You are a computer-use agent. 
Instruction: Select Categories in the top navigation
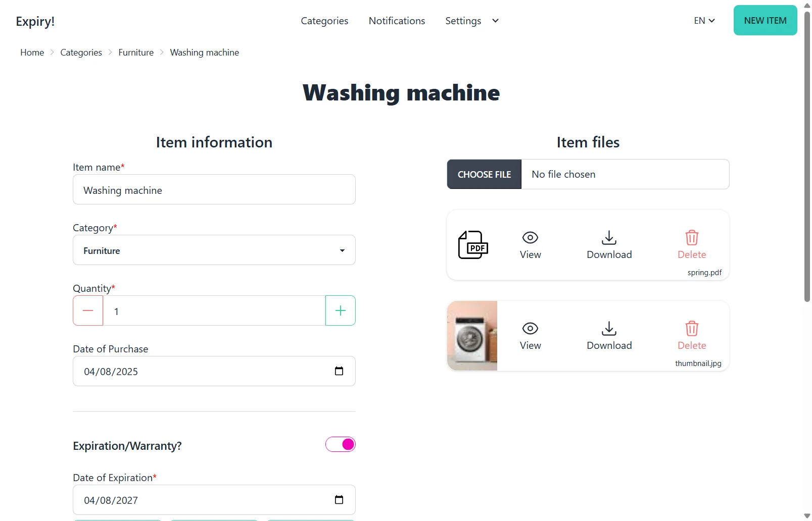pos(324,21)
